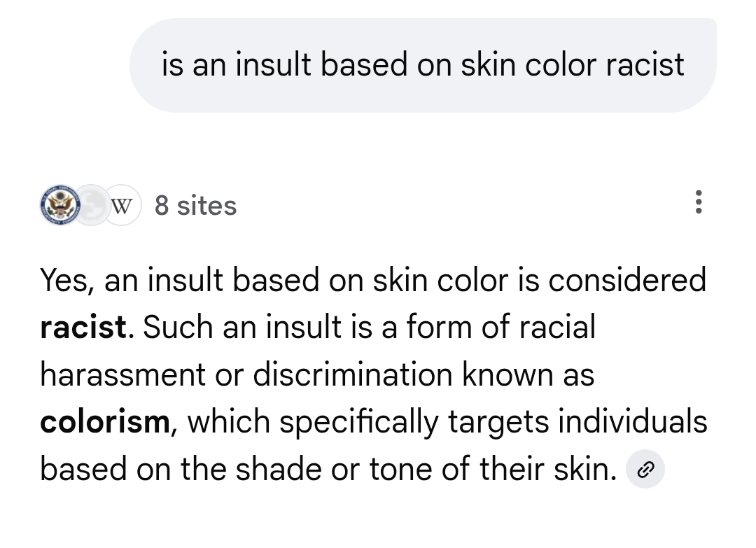Click the bold word "colorism"
756x548 pixels.
104,422
